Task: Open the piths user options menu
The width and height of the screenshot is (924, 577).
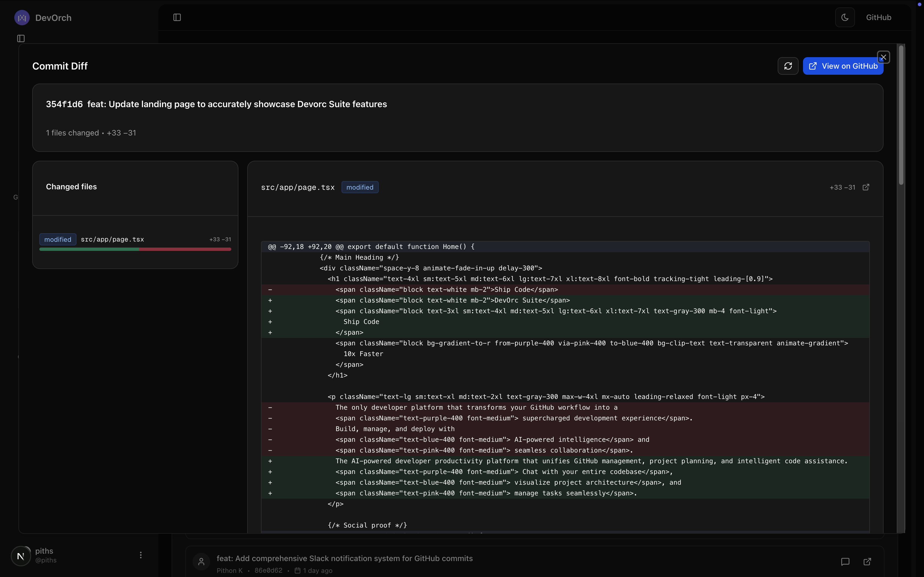Action: pyautogui.click(x=141, y=555)
